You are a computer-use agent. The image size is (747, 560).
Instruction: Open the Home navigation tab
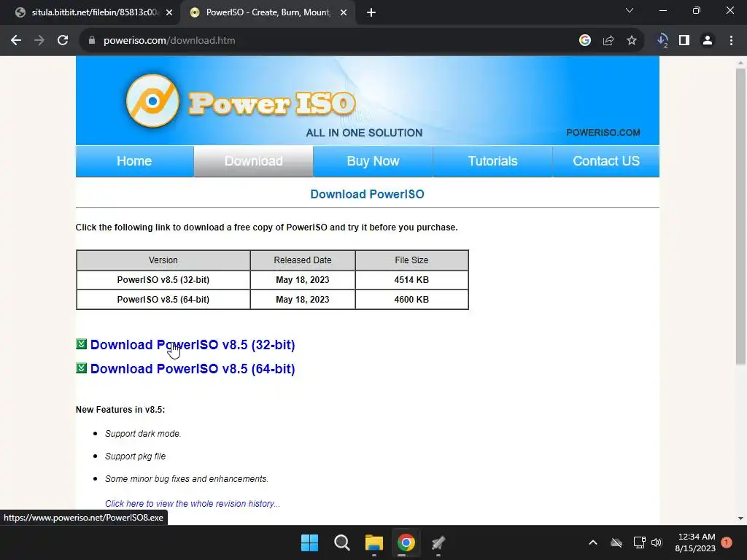point(134,161)
